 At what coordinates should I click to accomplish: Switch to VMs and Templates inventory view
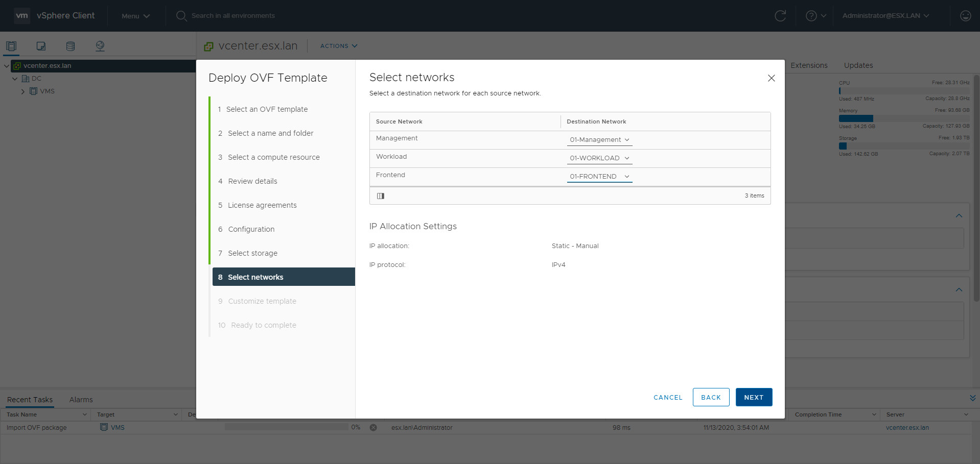41,46
